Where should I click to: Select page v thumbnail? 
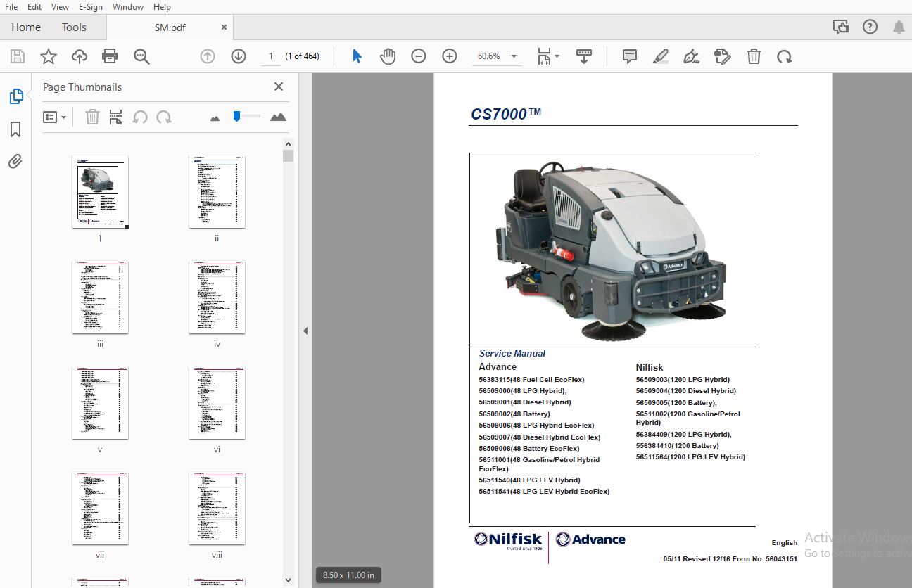100,403
